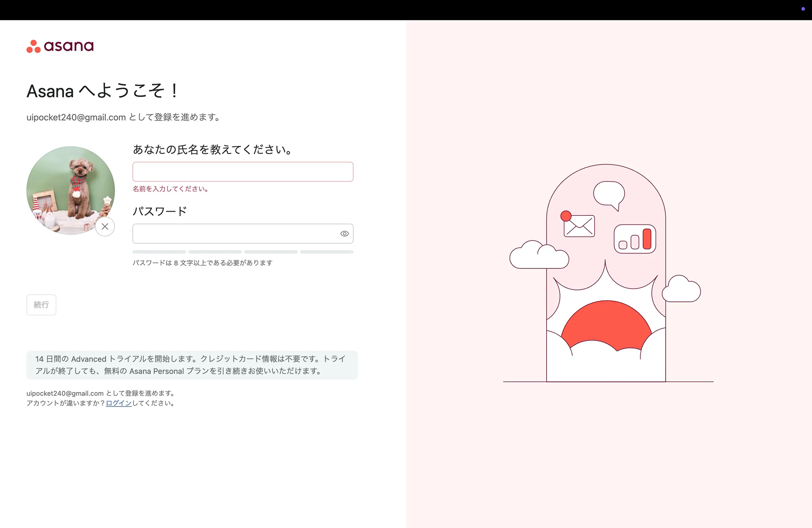This screenshot has width=812, height=528.
Task: Click the Asana logo
Action: click(60, 46)
